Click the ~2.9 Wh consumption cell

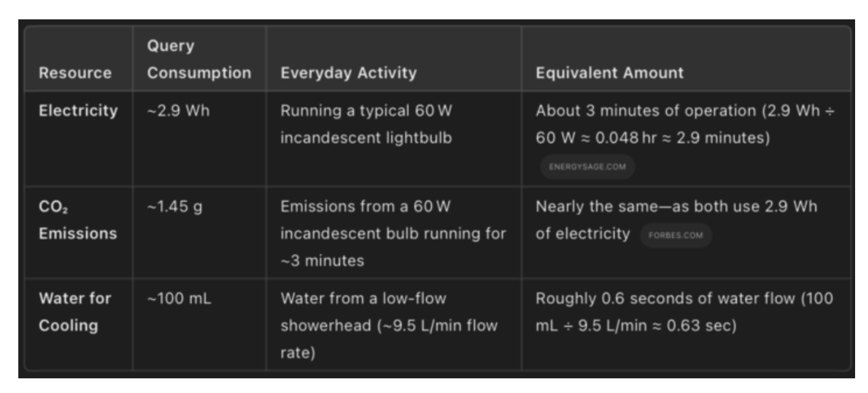pyautogui.click(x=178, y=111)
